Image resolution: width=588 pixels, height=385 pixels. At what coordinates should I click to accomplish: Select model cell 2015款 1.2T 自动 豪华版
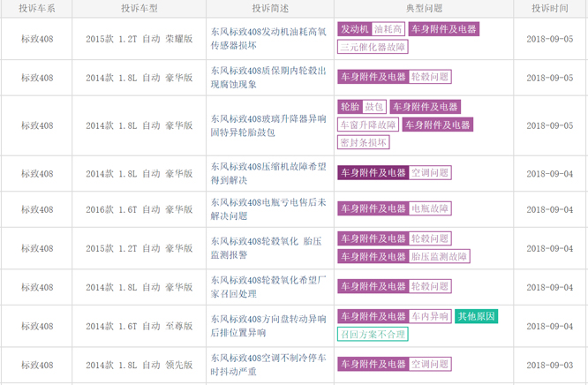click(139, 248)
